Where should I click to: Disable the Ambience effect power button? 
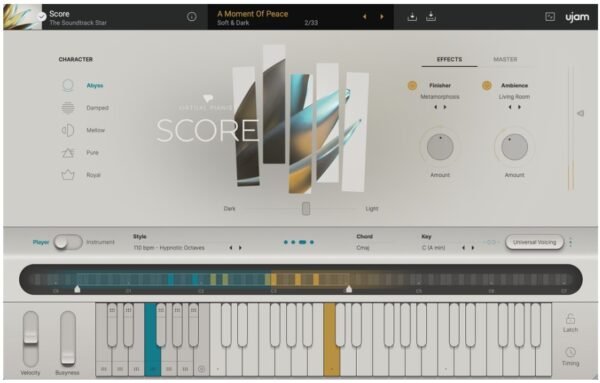click(x=487, y=85)
